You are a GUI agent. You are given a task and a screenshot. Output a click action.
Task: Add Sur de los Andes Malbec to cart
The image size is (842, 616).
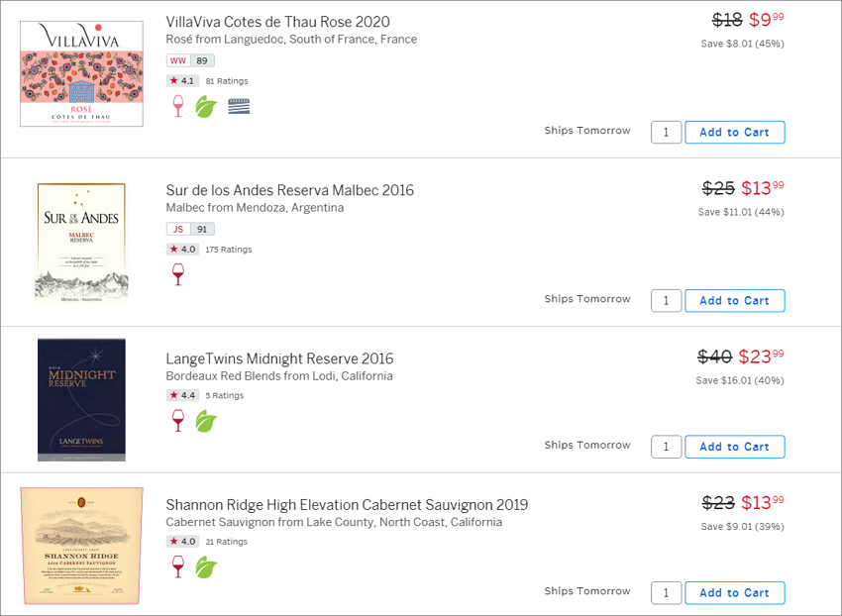tap(735, 301)
